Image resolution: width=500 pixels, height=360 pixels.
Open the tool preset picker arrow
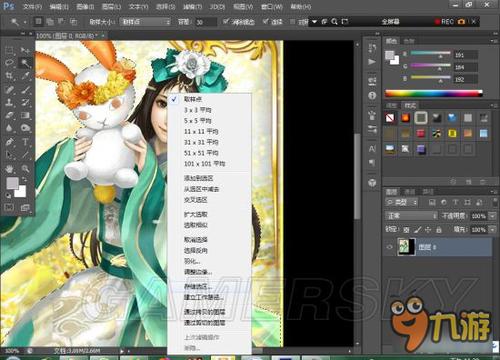[x=25, y=22]
